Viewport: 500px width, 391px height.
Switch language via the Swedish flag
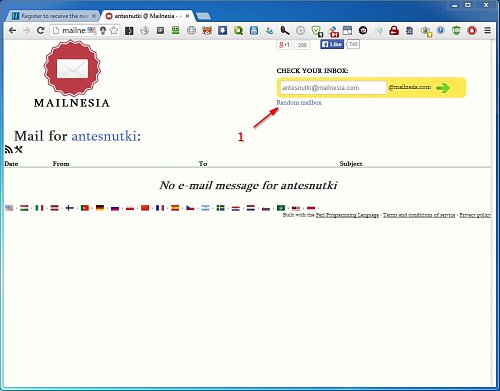(220, 208)
